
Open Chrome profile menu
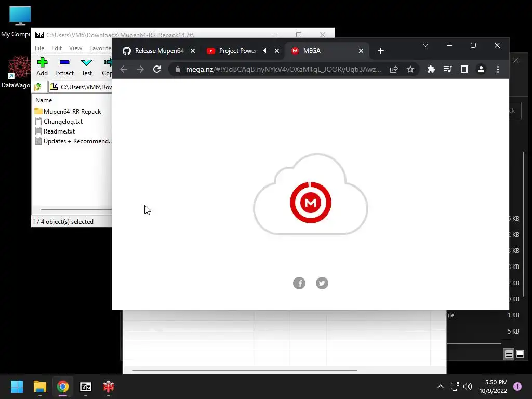tap(481, 69)
